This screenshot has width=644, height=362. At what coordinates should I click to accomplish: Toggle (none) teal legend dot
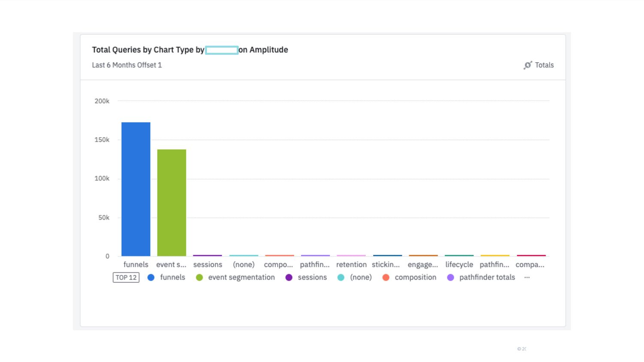click(x=341, y=278)
